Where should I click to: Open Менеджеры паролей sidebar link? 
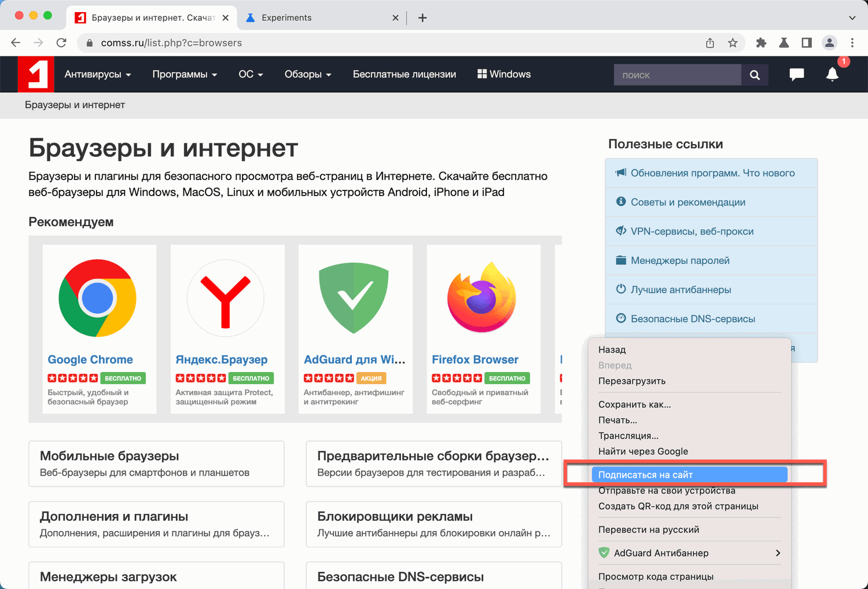point(711,260)
